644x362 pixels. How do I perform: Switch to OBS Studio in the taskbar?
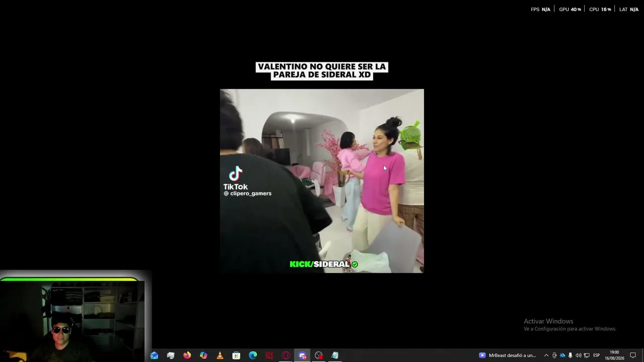(x=318, y=355)
